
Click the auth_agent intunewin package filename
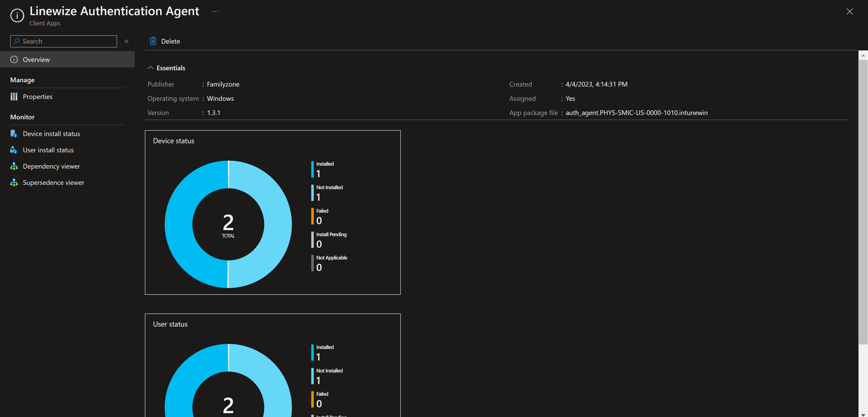637,113
